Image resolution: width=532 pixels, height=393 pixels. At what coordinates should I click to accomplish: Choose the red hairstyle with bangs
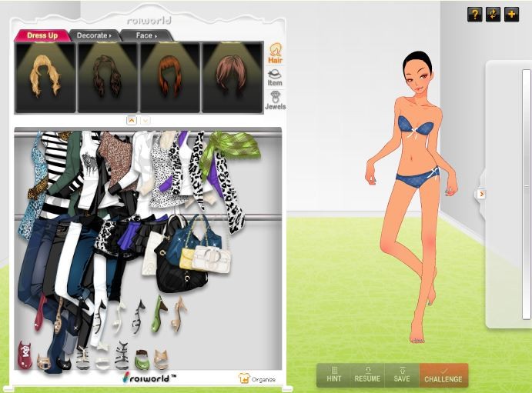[169, 77]
